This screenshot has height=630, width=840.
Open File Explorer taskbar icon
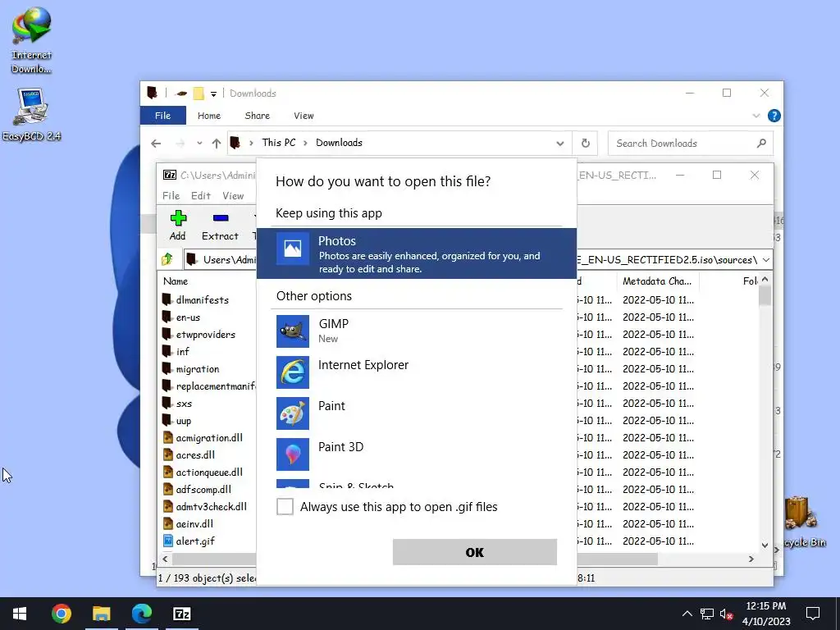coord(101,614)
